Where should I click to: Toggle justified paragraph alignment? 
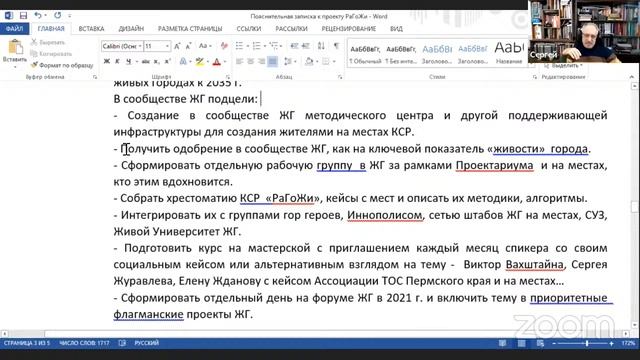(273, 62)
